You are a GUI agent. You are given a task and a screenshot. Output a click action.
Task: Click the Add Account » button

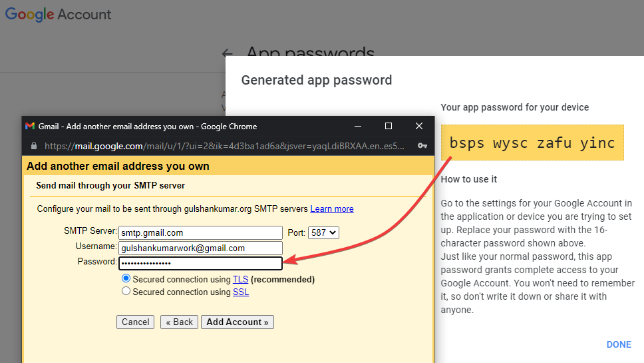pyautogui.click(x=238, y=322)
